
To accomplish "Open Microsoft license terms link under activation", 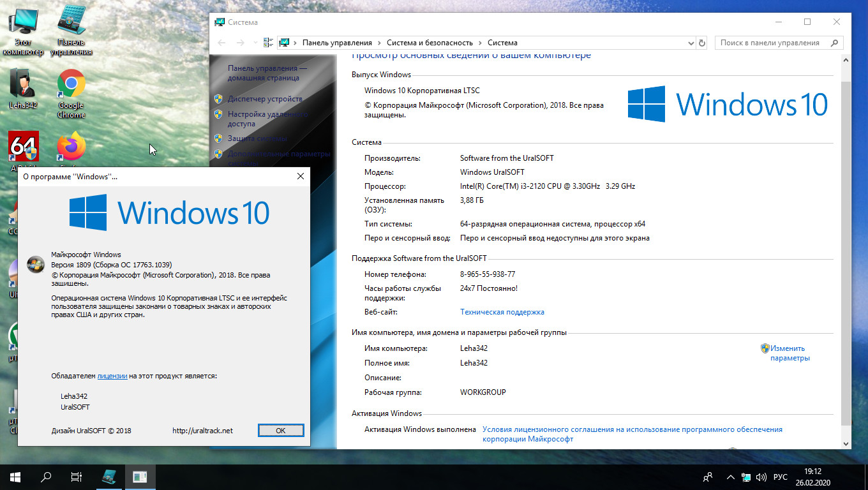I will pos(632,434).
